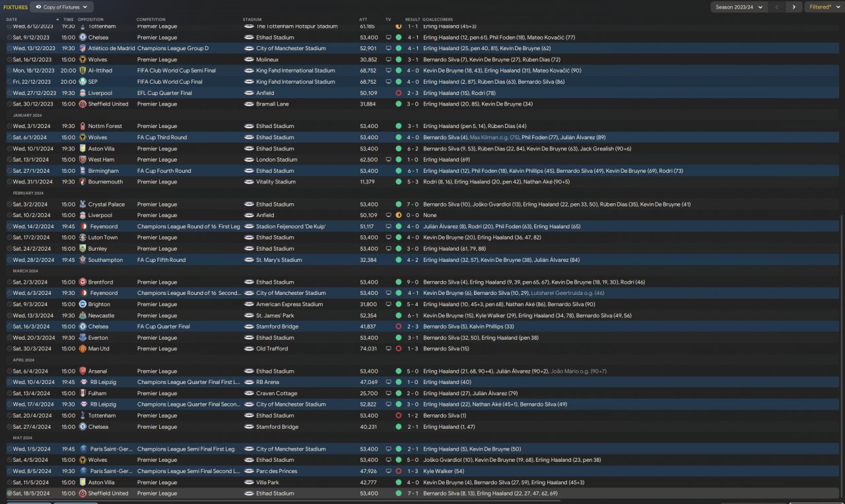Click the SEP club badge
Viewport: 845px width, 504px height.
83,82
